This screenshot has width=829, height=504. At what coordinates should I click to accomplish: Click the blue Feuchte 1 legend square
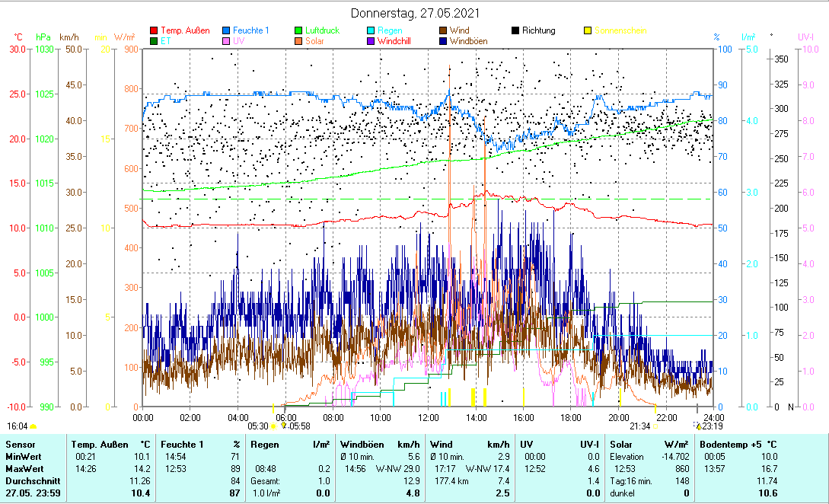227,30
